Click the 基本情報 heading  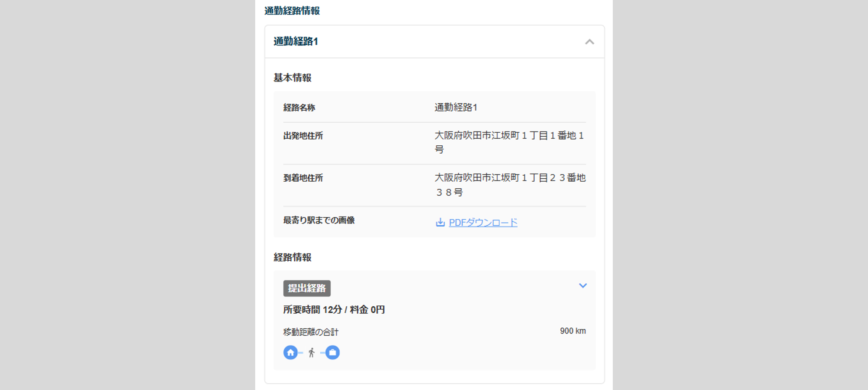pyautogui.click(x=293, y=78)
